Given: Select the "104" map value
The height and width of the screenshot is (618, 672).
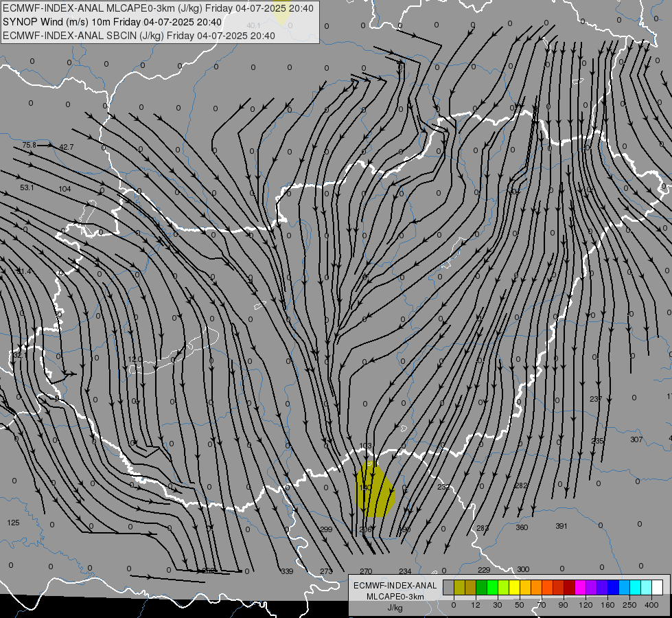Looking at the screenshot, I should click(65, 189).
